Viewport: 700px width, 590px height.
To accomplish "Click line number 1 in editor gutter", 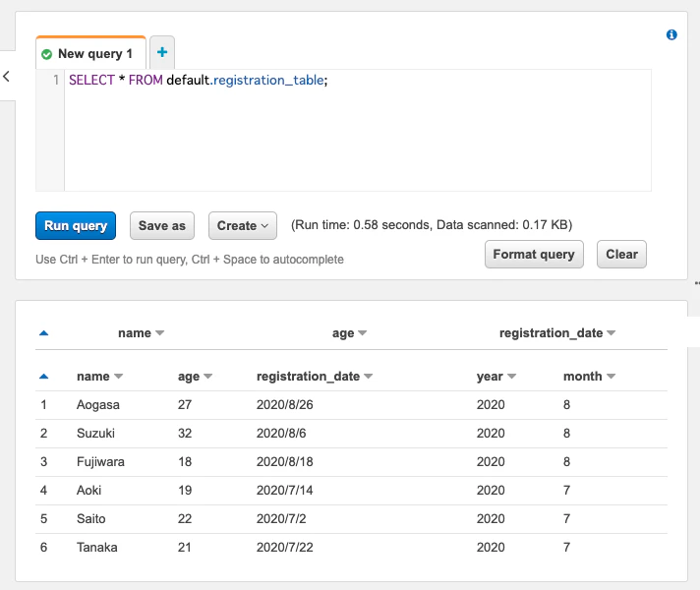I will (x=56, y=80).
